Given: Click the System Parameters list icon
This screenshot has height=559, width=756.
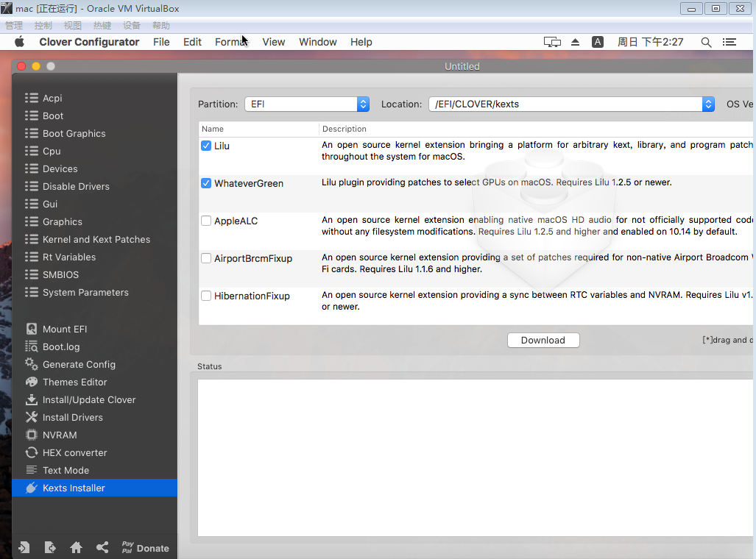Looking at the screenshot, I should [x=32, y=292].
